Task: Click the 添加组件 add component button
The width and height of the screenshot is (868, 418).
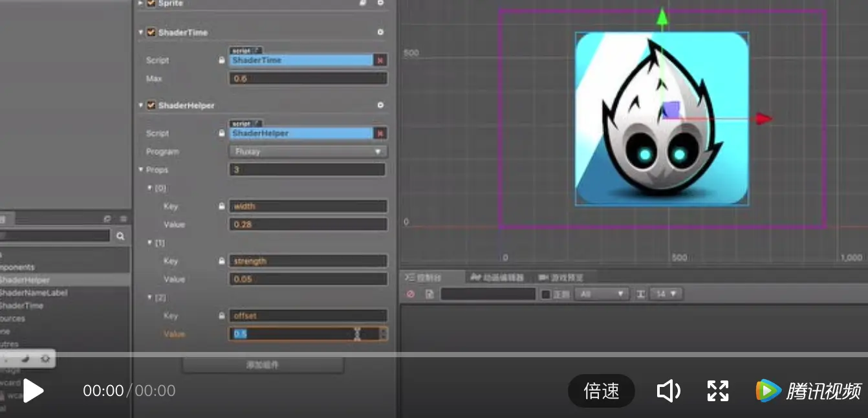Action: click(263, 365)
